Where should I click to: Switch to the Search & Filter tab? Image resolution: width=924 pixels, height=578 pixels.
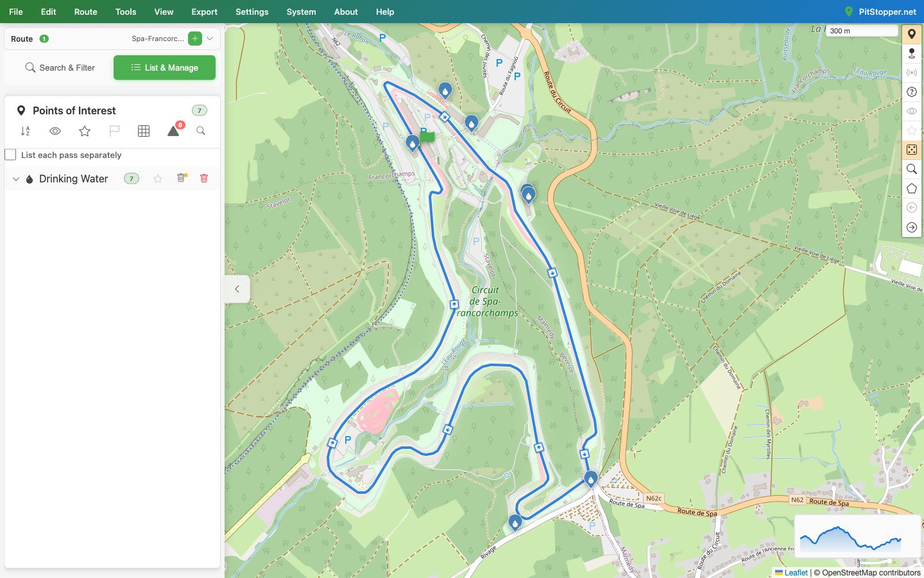[60, 67]
